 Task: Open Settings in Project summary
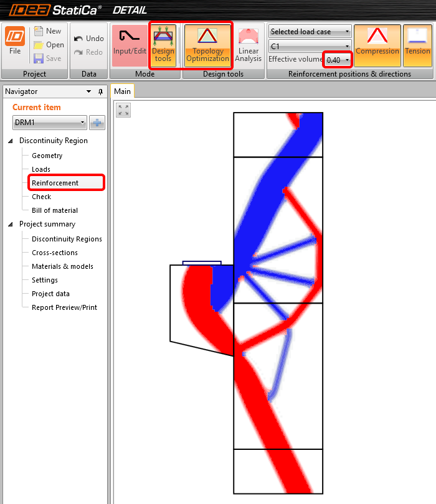[45, 280]
